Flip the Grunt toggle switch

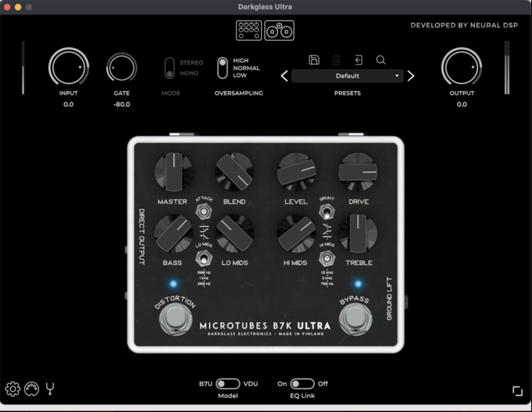(327, 212)
